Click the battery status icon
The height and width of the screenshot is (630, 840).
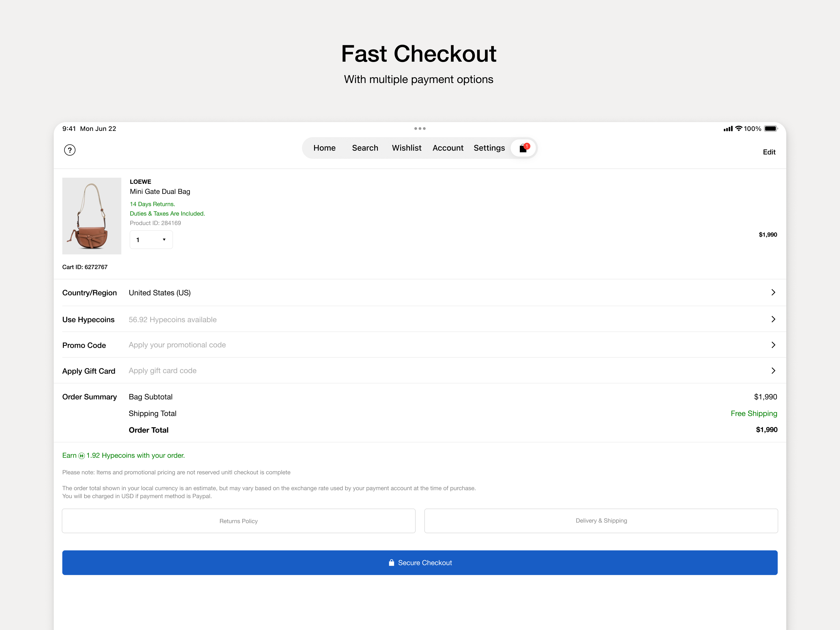tap(770, 129)
